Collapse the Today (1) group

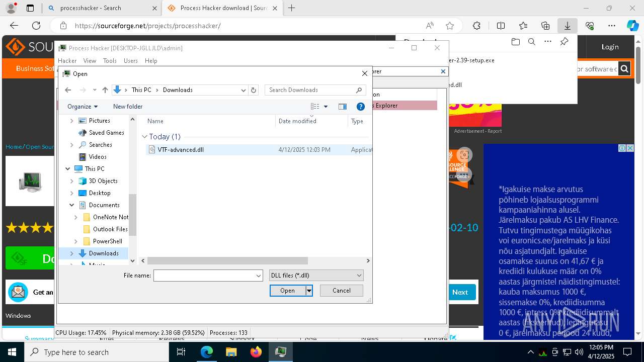click(145, 137)
